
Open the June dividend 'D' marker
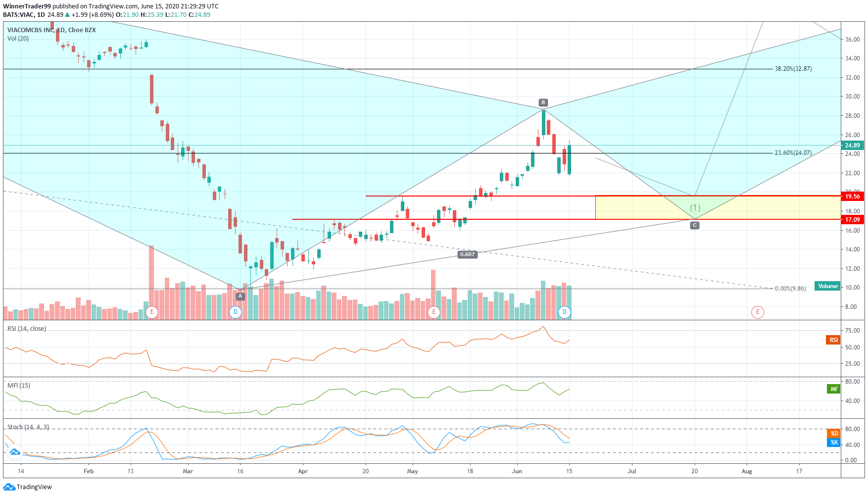[x=565, y=312]
